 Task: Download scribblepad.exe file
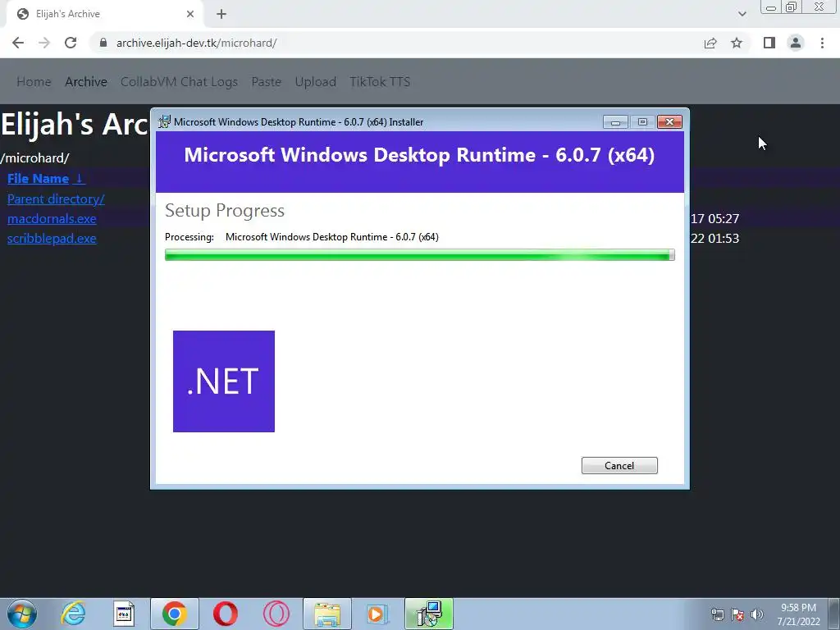tap(52, 239)
